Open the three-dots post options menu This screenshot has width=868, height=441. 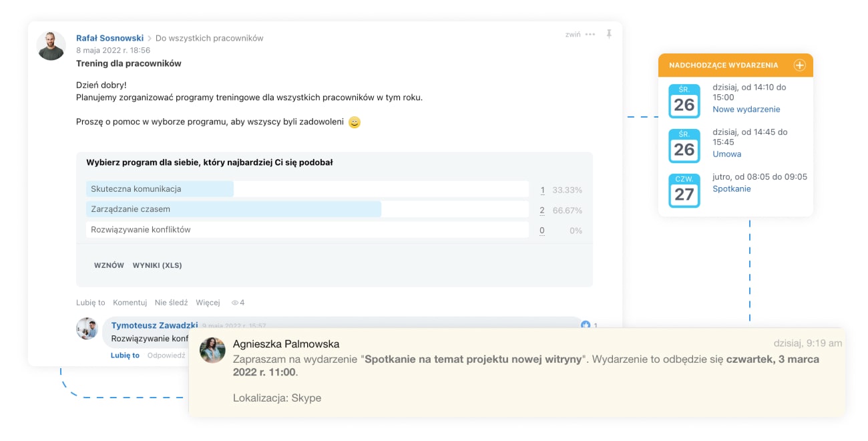tap(590, 35)
